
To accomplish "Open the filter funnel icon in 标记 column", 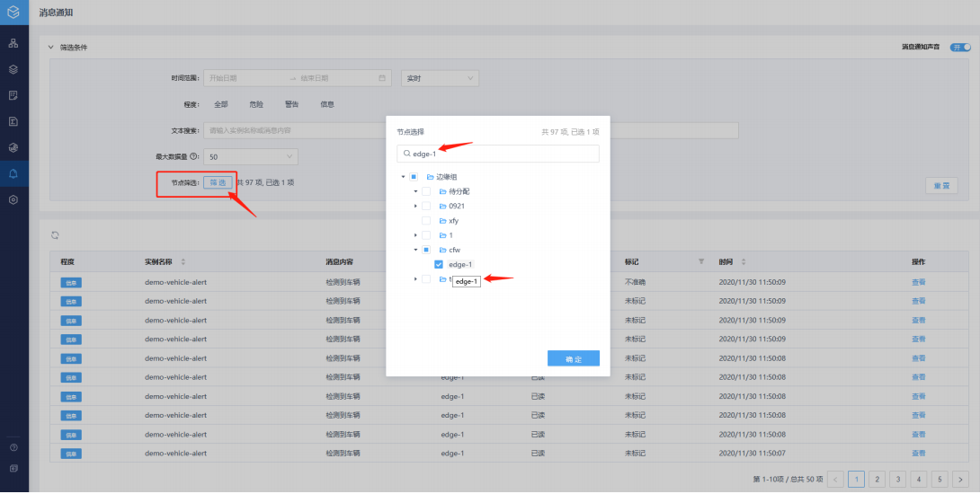I will [x=701, y=261].
